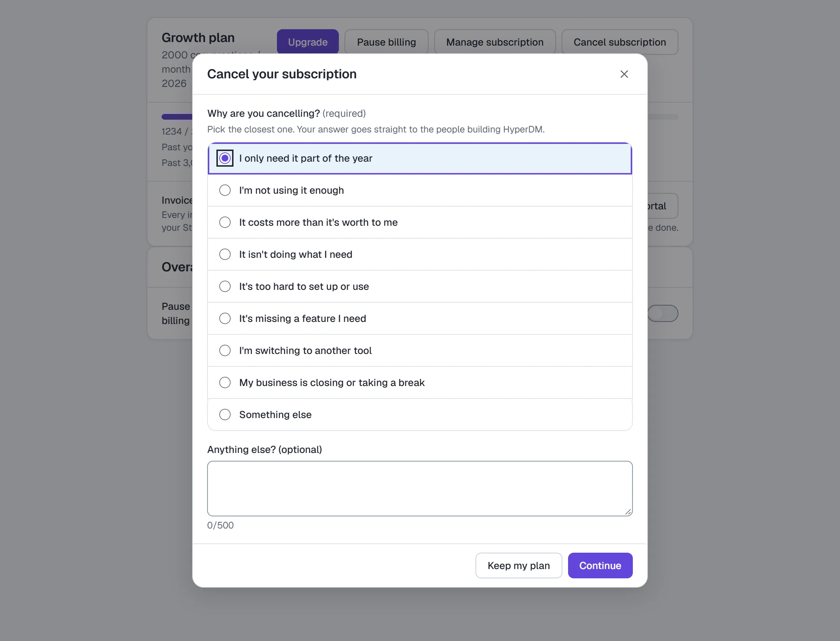This screenshot has width=840, height=641.
Task: Focus the 'Anything else?' text area
Action: click(x=420, y=488)
